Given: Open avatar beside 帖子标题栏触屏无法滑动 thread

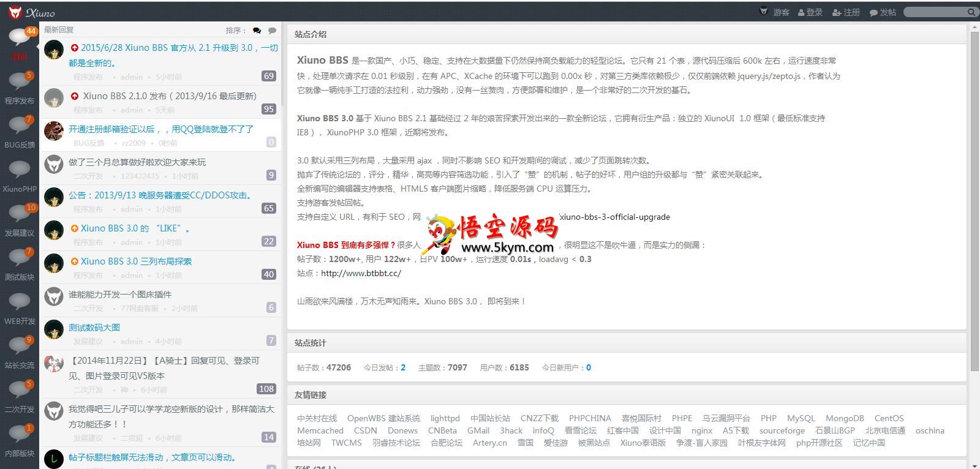Looking at the screenshot, I should coord(54,459).
